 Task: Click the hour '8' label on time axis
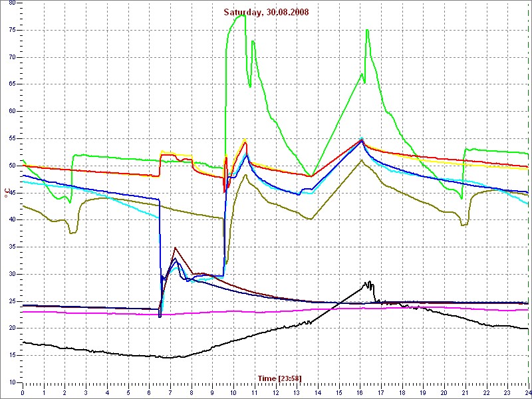click(x=192, y=393)
